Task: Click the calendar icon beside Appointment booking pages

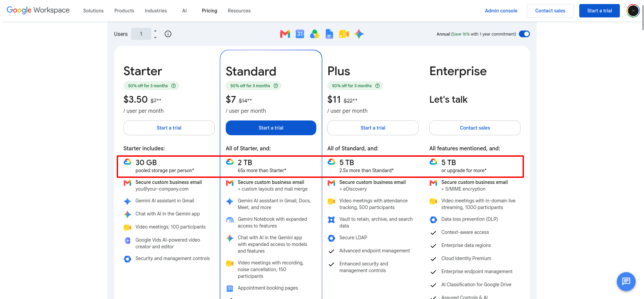Action: [x=230, y=289]
